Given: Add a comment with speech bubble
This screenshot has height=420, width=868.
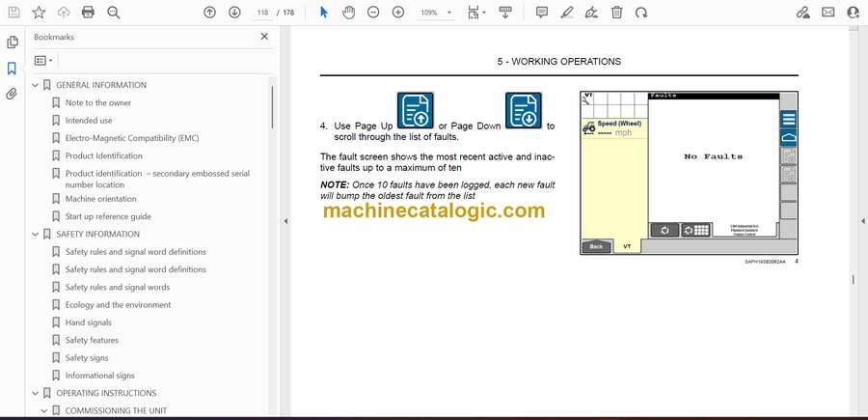Looking at the screenshot, I should click(542, 13).
